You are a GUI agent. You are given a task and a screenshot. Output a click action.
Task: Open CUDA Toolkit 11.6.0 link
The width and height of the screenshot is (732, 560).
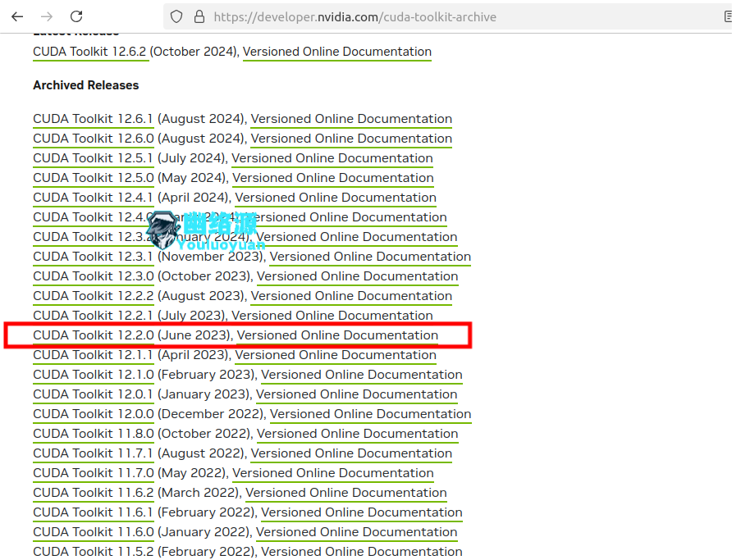coord(94,532)
